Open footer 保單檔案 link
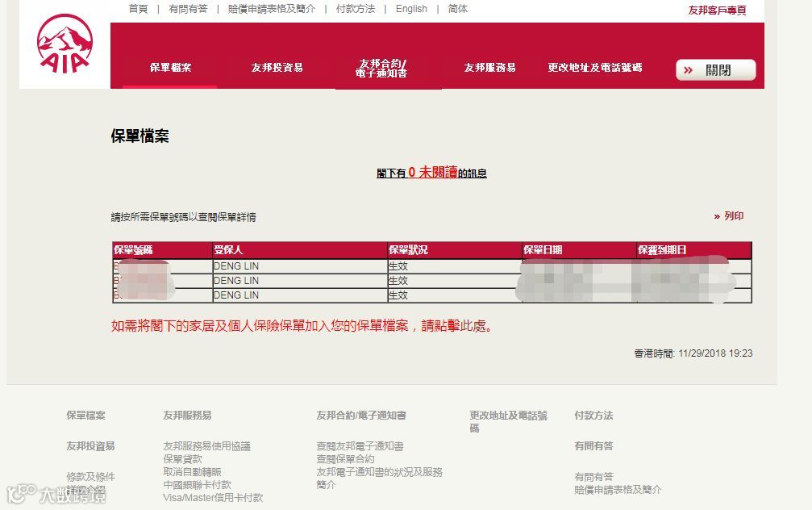Image resolution: width=812 pixels, height=510 pixels. click(86, 415)
